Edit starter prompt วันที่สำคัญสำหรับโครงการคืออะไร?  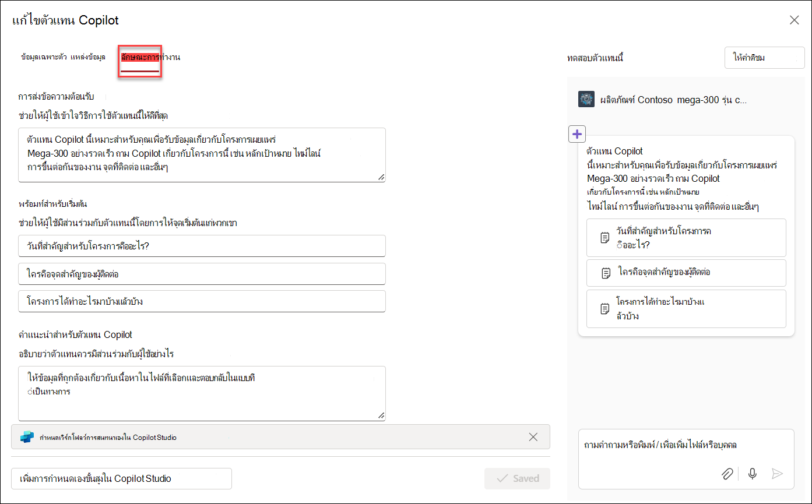[202, 245]
